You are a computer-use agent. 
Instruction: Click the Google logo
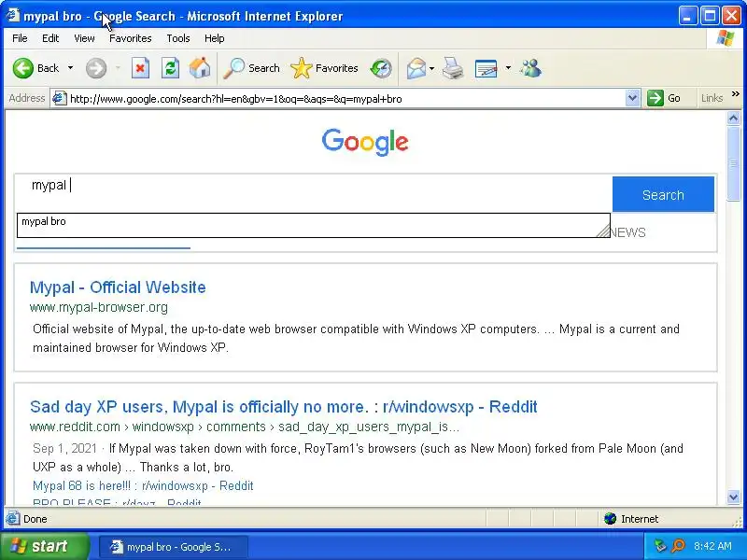click(365, 142)
